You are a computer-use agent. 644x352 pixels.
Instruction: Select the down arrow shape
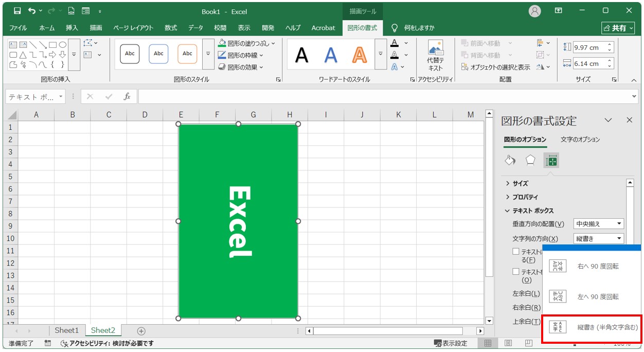[x=63, y=55]
